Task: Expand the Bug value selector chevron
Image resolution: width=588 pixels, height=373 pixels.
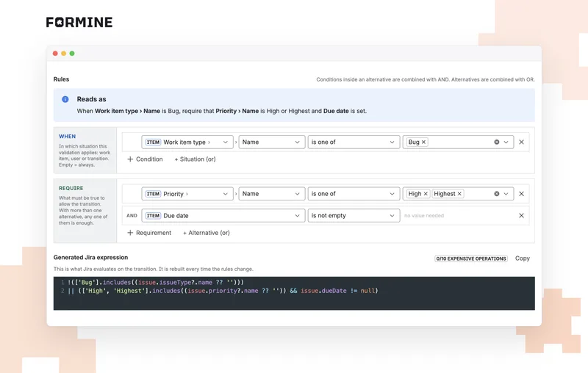Action: point(506,142)
